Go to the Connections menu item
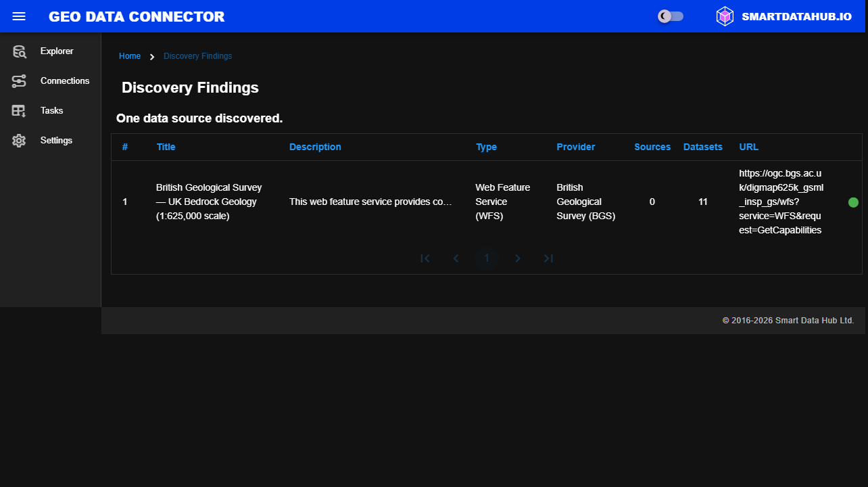868x487 pixels. [x=65, y=81]
